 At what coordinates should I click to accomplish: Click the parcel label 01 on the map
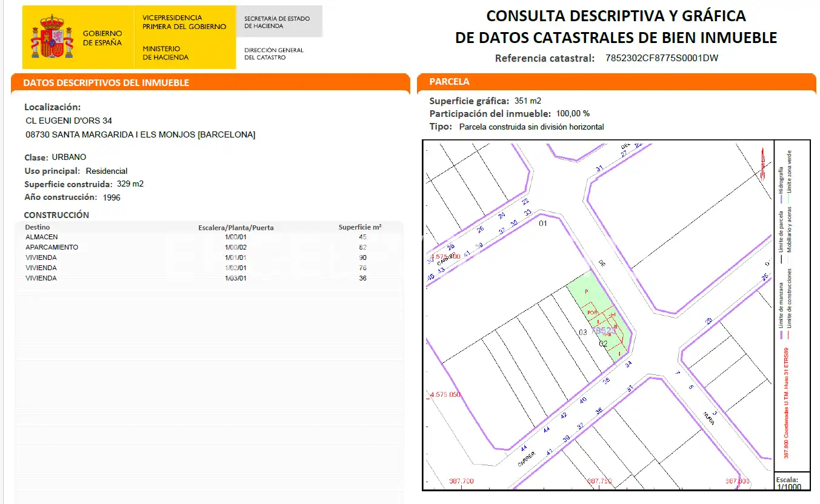coord(543,224)
